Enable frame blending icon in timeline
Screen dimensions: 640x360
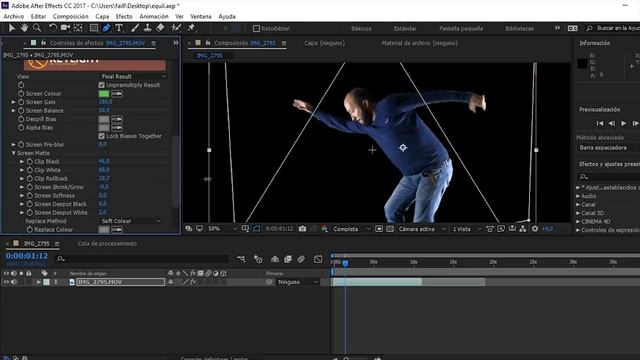tap(288, 259)
